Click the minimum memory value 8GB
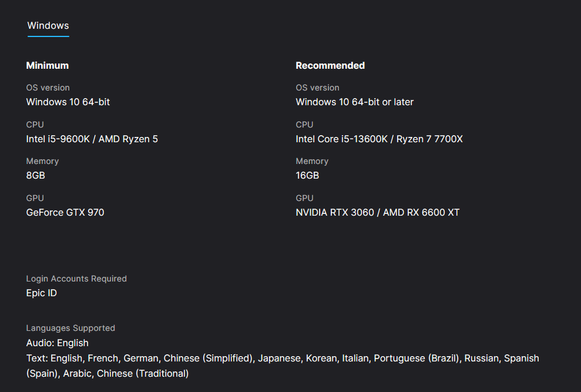The image size is (581, 392). [36, 176]
